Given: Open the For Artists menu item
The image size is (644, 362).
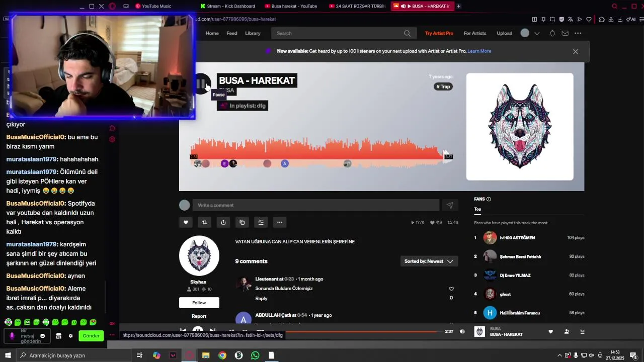Looking at the screenshot, I should point(475,33).
